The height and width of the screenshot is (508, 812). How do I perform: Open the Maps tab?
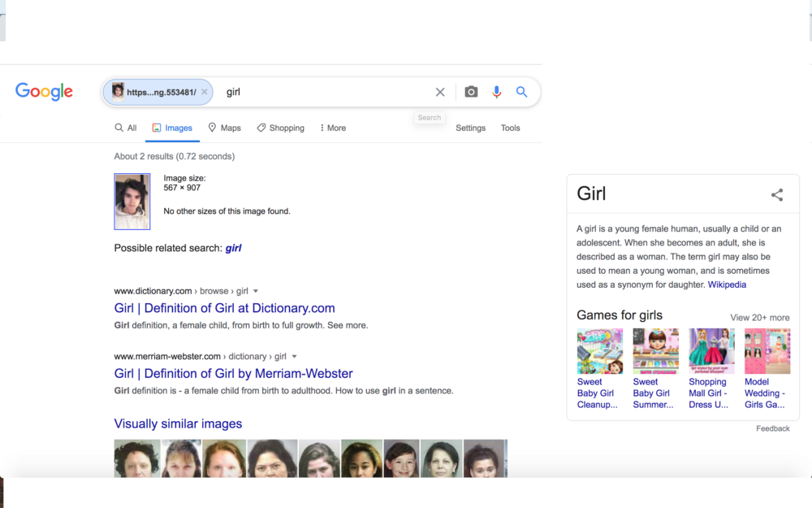pyautogui.click(x=224, y=128)
